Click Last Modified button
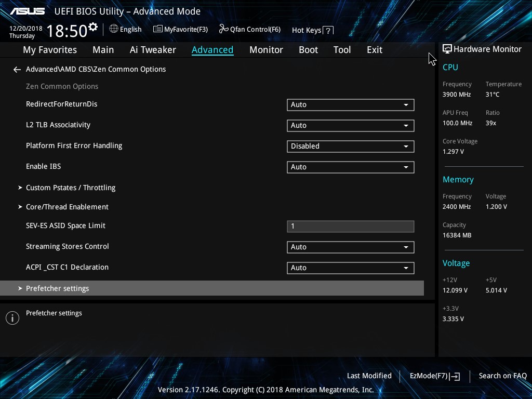 pos(369,376)
